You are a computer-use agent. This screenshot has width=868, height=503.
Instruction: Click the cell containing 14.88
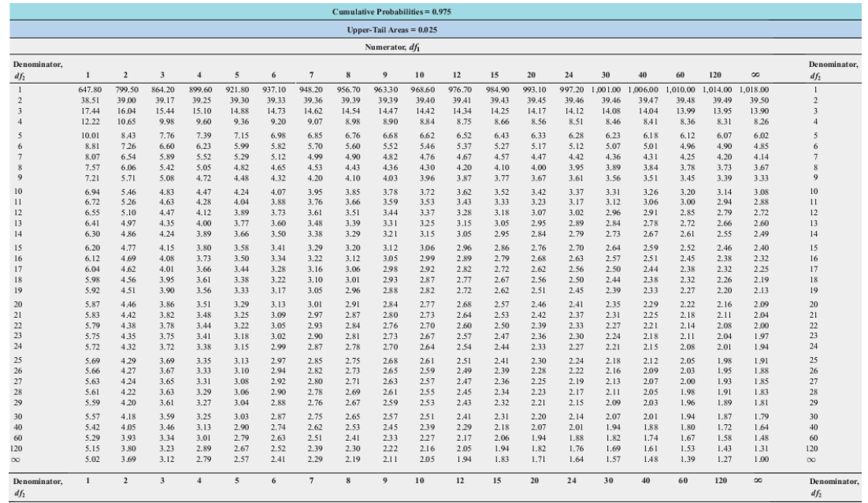(239, 111)
